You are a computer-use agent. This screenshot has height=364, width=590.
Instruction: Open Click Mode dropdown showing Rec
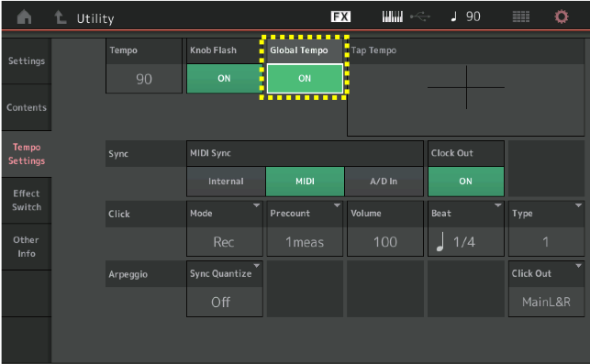point(225,228)
